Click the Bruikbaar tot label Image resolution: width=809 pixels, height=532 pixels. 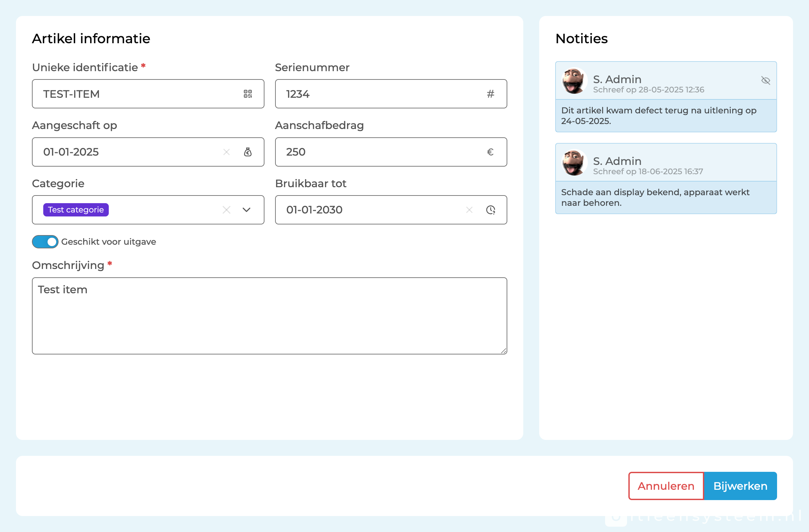coord(311,184)
